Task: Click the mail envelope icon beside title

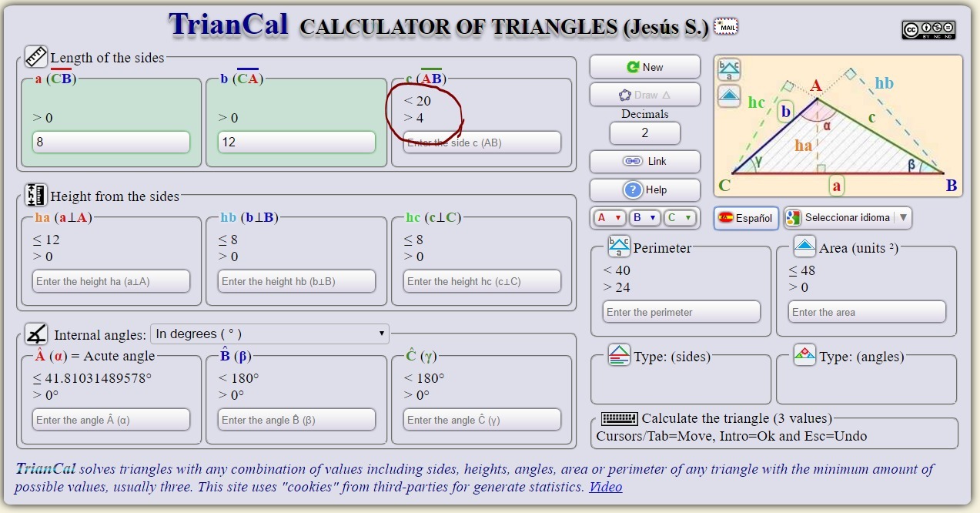Action: click(726, 26)
